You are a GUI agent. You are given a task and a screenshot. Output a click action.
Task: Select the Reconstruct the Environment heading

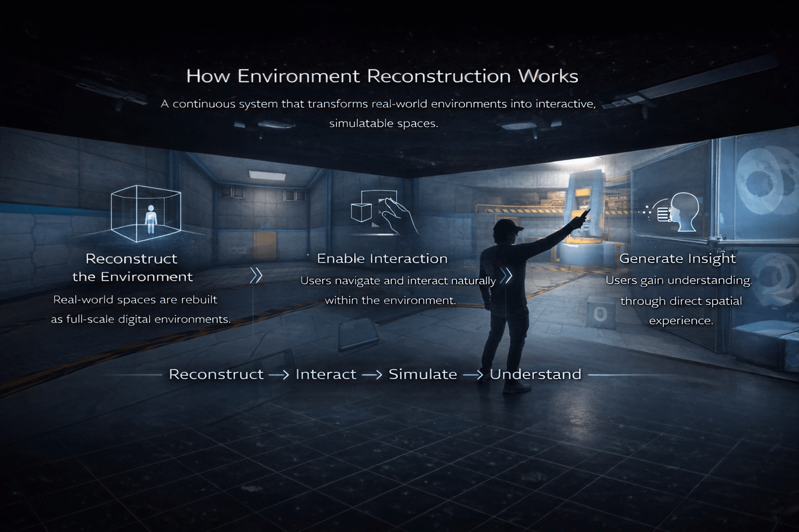pyautogui.click(x=133, y=268)
